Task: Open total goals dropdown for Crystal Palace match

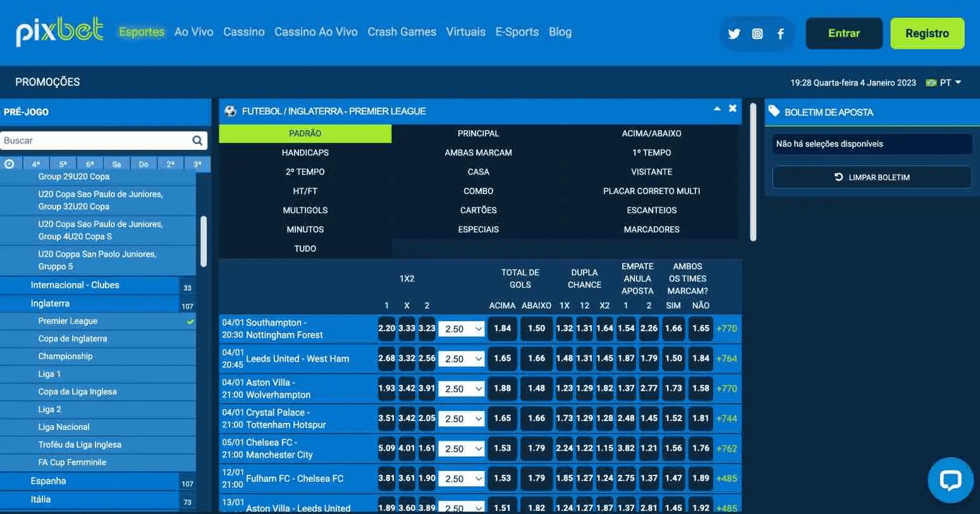Action: [462, 419]
